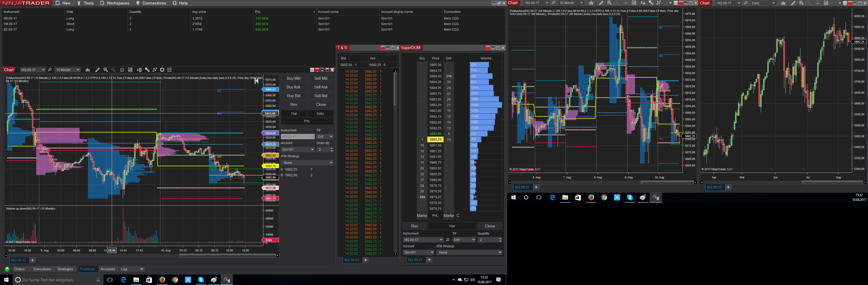The height and width of the screenshot is (285, 868).
Task: Open Chart Trader Account Sim101 dropdown
Action: coord(297,149)
